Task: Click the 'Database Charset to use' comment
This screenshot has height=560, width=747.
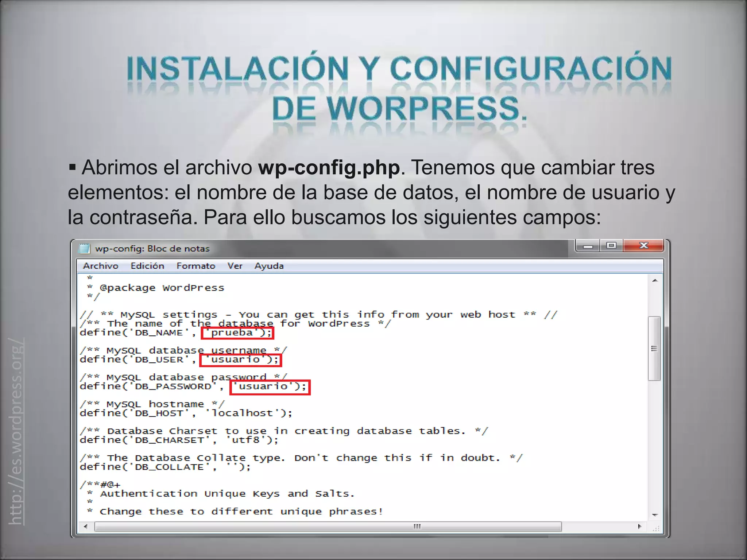Action: click(284, 431)
